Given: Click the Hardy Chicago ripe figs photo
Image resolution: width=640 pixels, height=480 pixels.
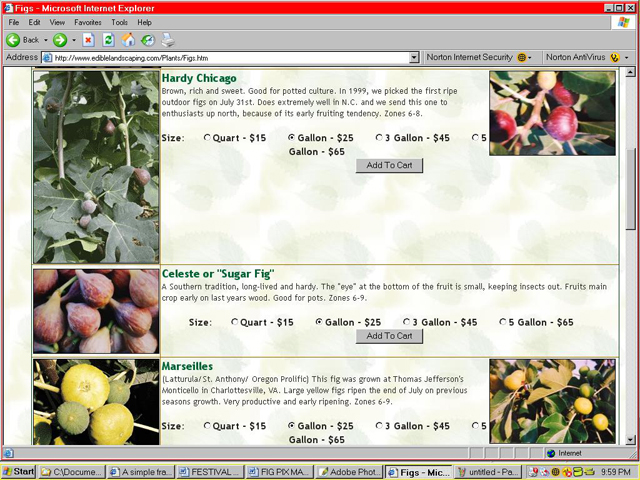Looking at the screenshot, I should pyautogui.click(x=552, y=113).
